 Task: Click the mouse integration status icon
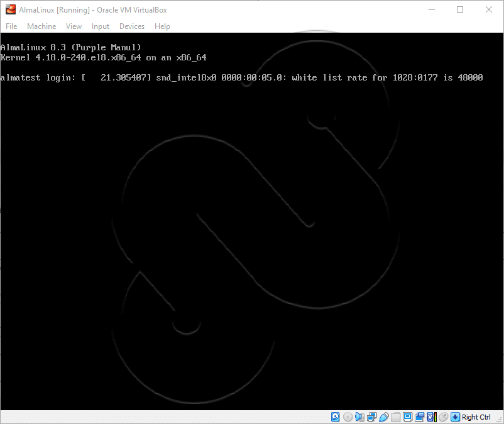[x=443, y=417]
